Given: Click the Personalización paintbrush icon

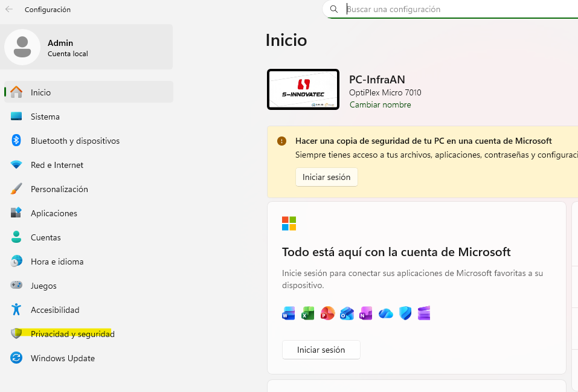Looking at the screenshot, I should (x=16, y=189).
